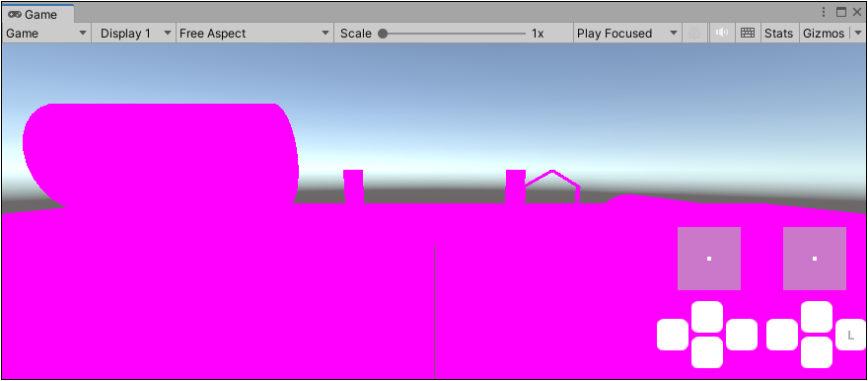Expand the Free Aspect resolution dropdown
Screen dimensions: 868x381
[x=254, y=34]
